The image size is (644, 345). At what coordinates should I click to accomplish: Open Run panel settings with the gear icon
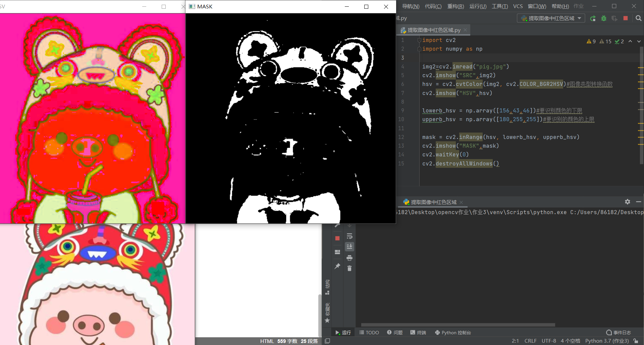(x=628, y=202)
